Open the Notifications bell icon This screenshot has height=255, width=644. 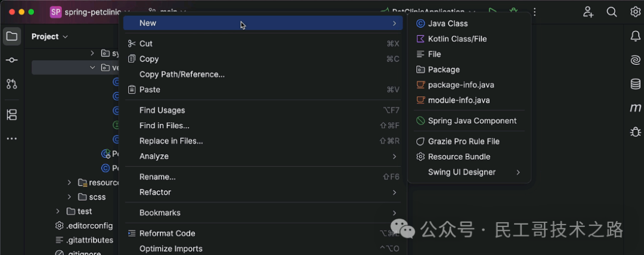click(636, 36)
